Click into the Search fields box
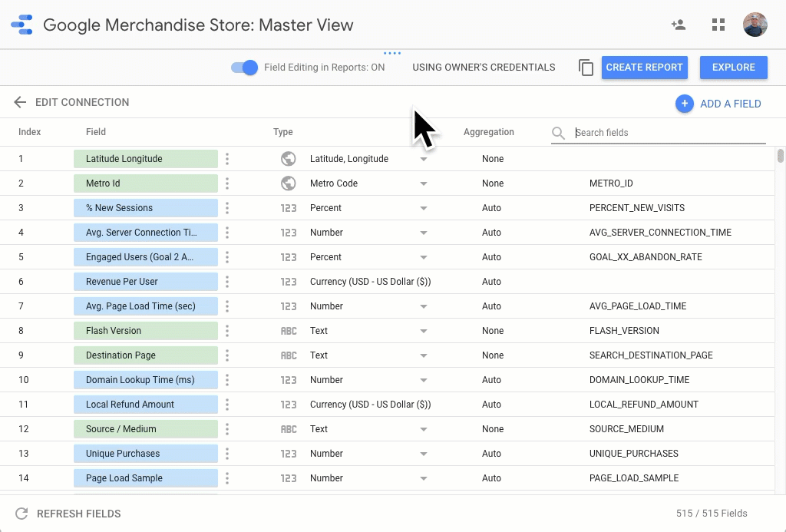786x532 pixels. [x=658, y=133]
